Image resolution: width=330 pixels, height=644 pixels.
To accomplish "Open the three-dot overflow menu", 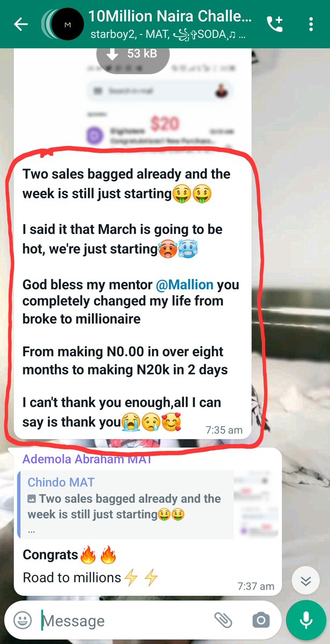I will pos(312,25).
